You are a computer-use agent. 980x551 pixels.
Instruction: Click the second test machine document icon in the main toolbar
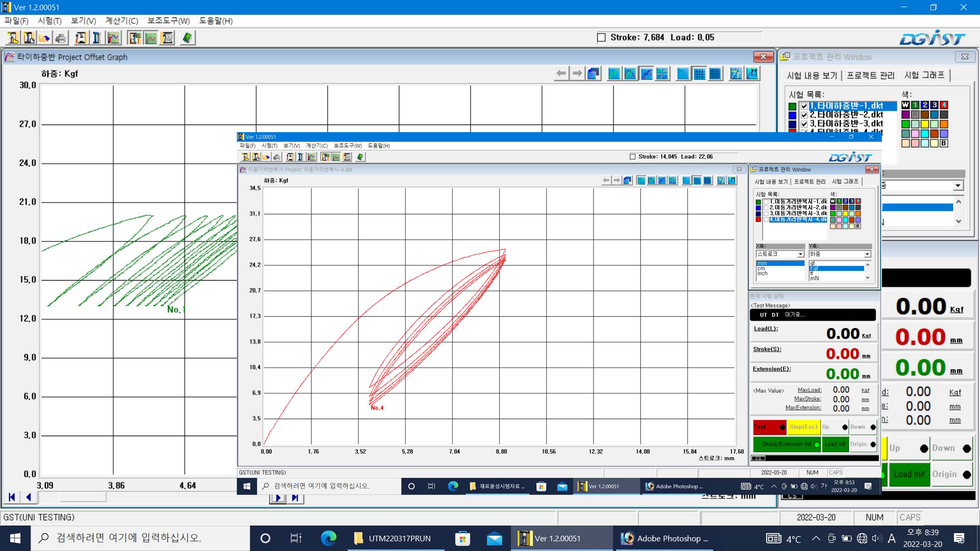tap(29, 38)
